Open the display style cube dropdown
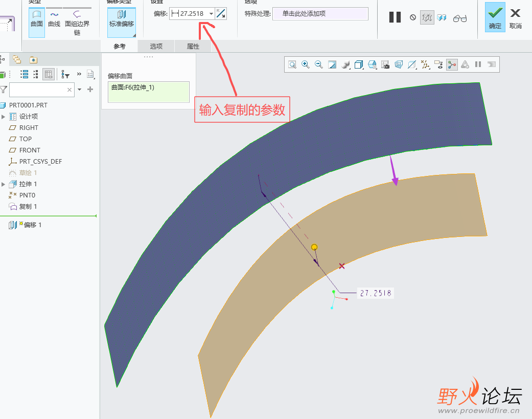The width and height of the screenshot is (532, 419). [x=359, y=64]
